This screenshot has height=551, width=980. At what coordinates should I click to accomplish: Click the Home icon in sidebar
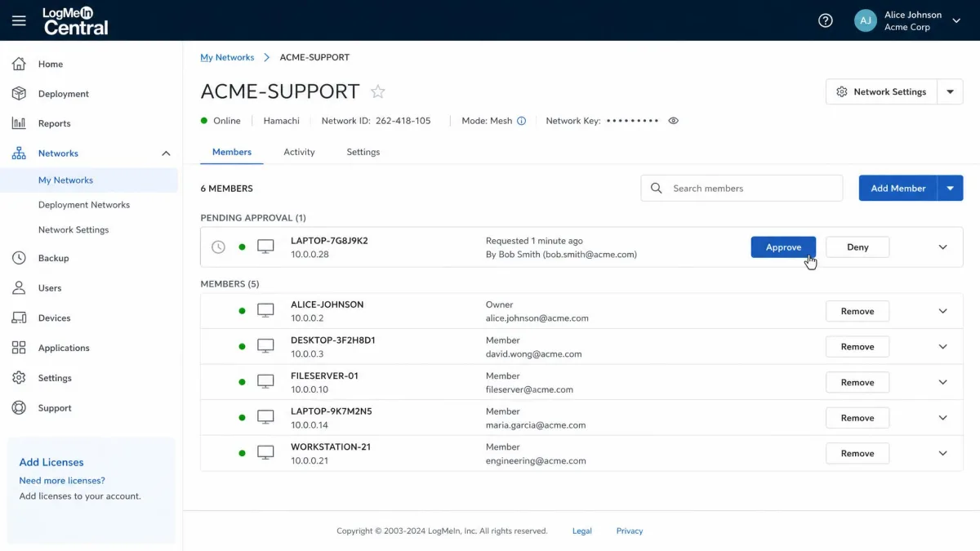pos(19,64)
